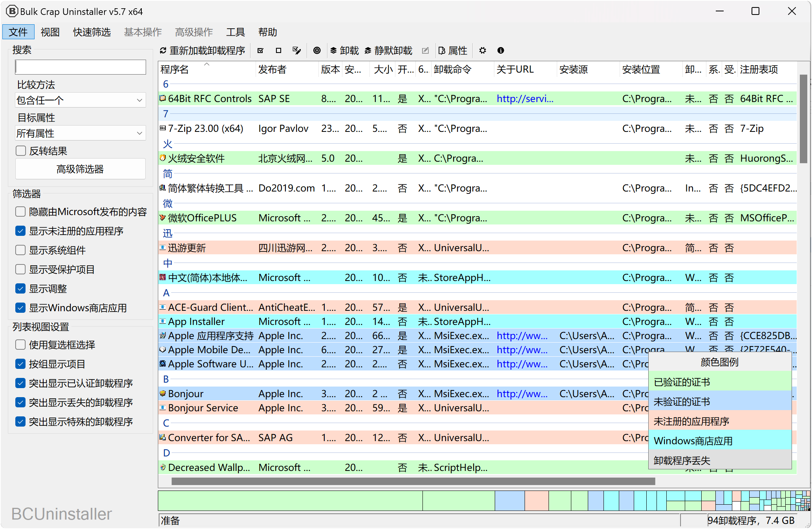The height and width of the screenshot is (529, 812).
Task: Click the 简体繁体转换工具 row icon
Action: 163,188
